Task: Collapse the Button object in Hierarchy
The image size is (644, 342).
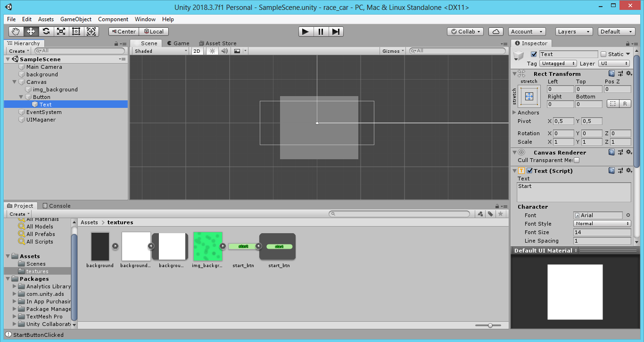Action: point(21,97)
